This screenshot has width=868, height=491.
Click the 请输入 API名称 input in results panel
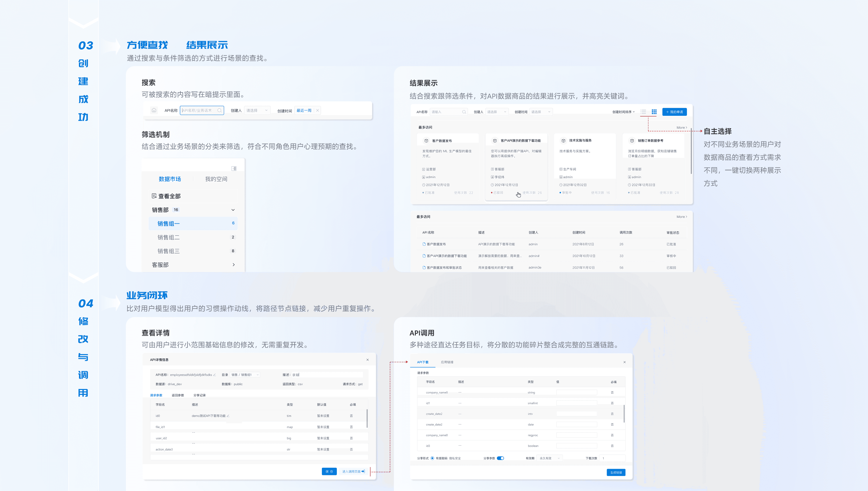click(449, 112)
